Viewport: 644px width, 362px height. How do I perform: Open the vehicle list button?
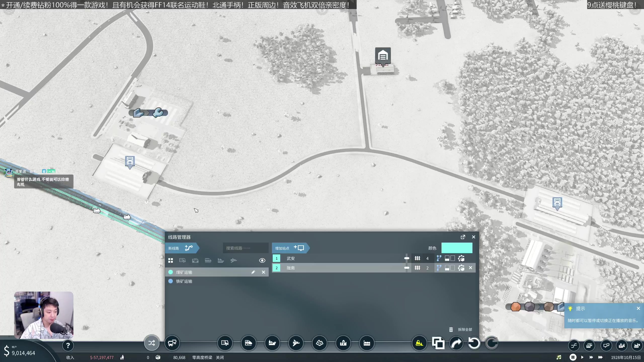589,346
